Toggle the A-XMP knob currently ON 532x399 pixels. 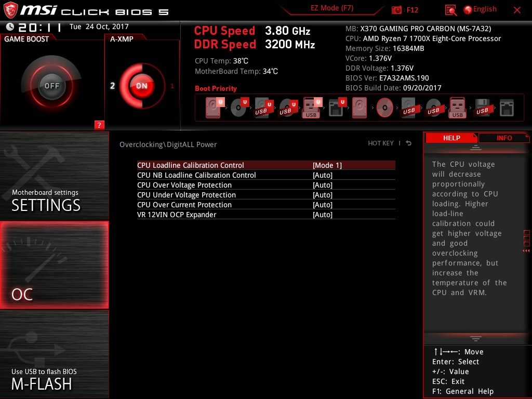142,86
